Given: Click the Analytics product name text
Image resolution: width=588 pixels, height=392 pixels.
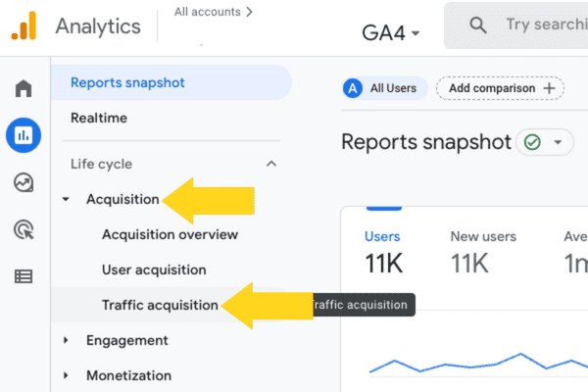Looking at the screenshot, I should click(x=98, y=26).
